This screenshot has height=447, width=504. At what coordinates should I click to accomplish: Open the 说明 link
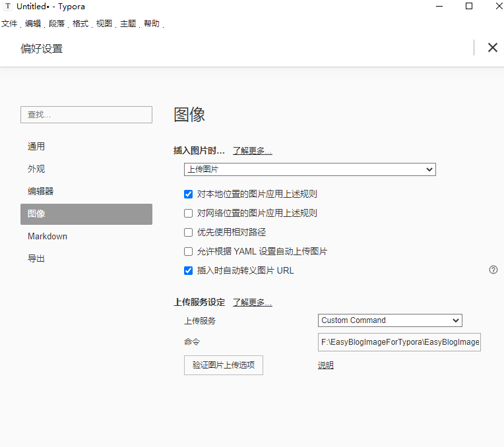[326, 365]
